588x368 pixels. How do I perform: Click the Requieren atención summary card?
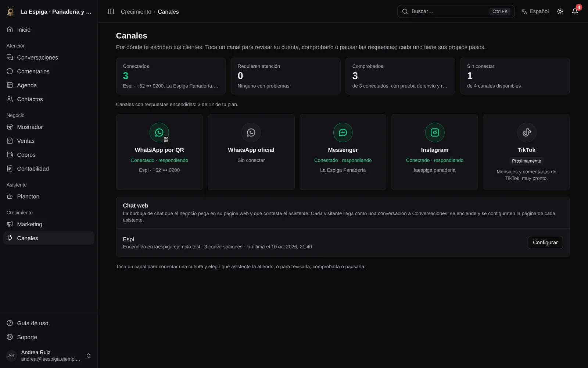[286, 76]
